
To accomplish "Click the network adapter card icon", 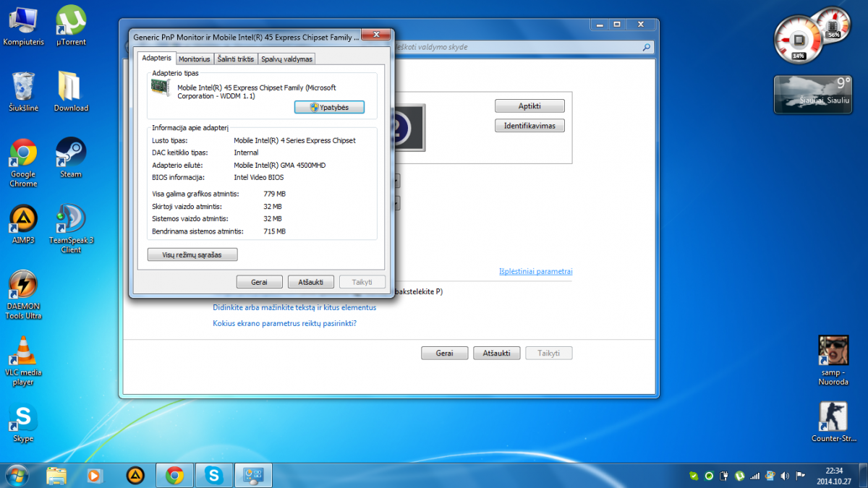I will click(161, 88).
